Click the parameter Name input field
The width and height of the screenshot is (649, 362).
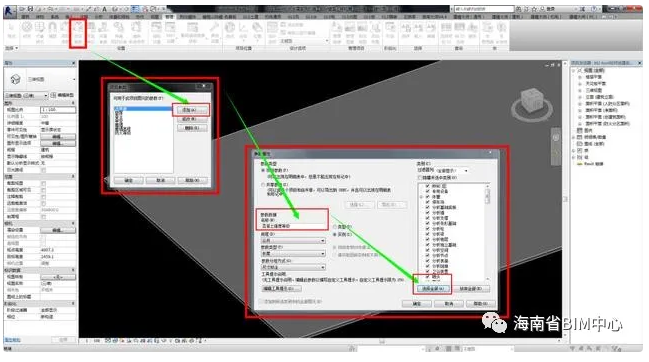292,226
